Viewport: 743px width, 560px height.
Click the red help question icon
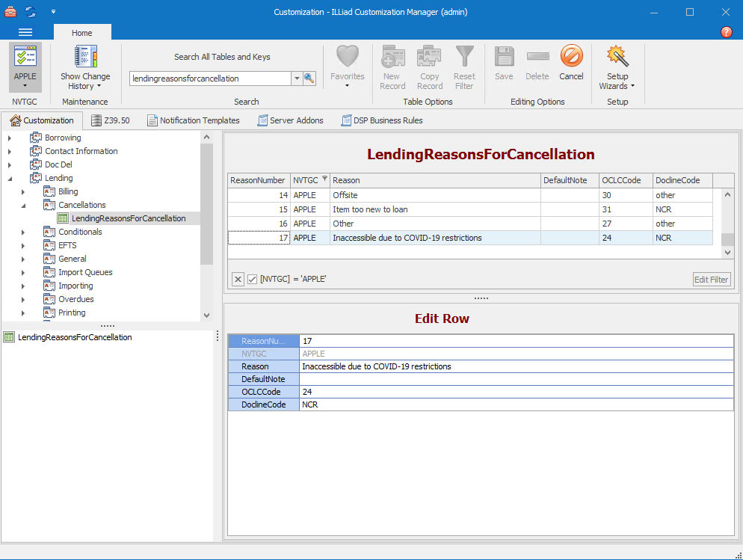click(x=726, y=32)
